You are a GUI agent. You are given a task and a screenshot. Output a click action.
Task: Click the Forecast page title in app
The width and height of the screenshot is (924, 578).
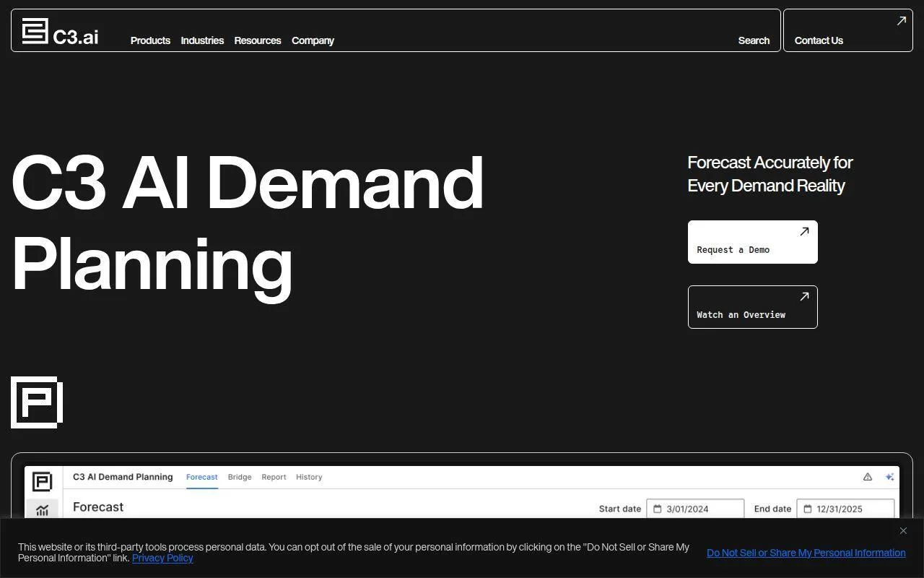(x=98, y=507)
